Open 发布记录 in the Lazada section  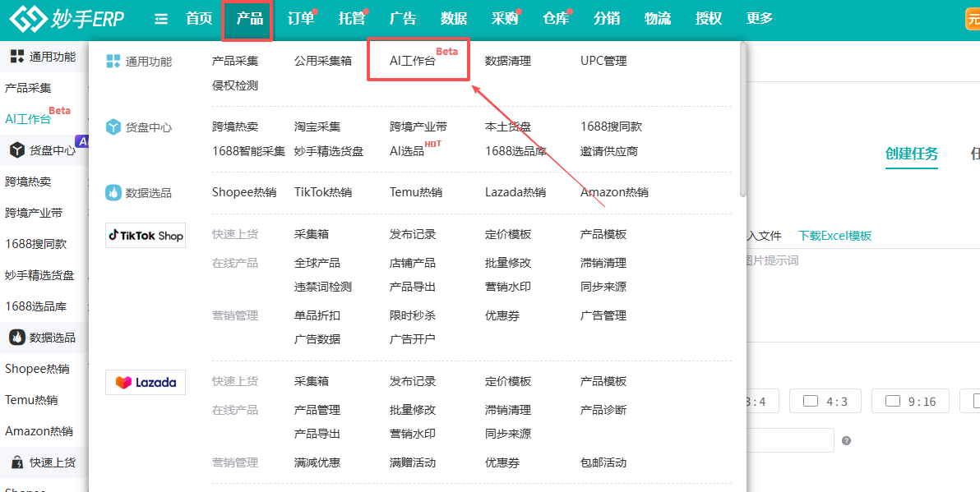413,381
